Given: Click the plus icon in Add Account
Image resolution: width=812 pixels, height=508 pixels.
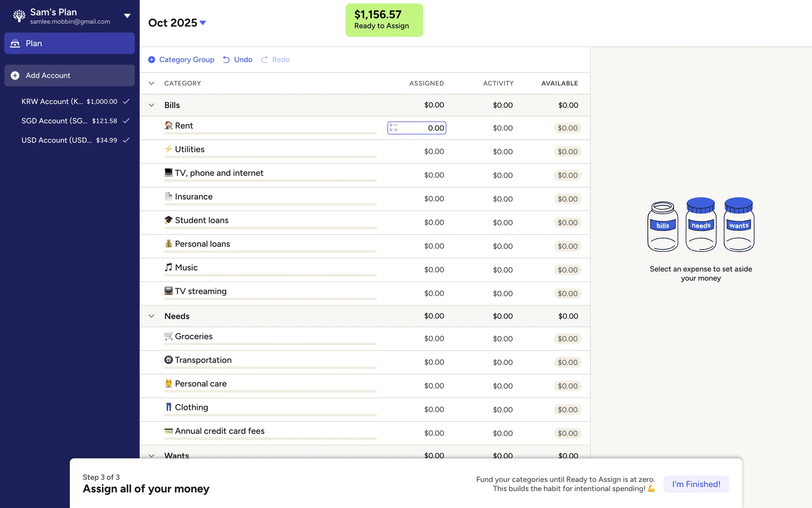Looking at the screenshot, I should [15, 75].
